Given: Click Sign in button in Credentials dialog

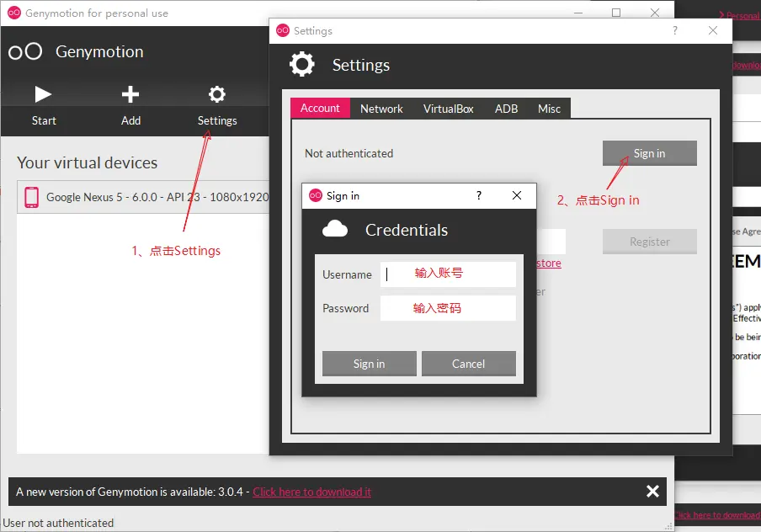Looking at the screenshot, I should pos(369,364).
